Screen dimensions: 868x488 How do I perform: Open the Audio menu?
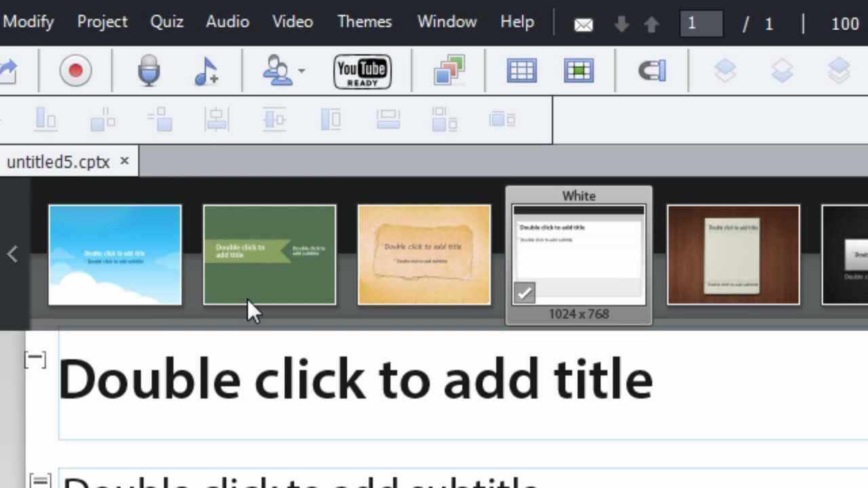(x=227, y=22)
